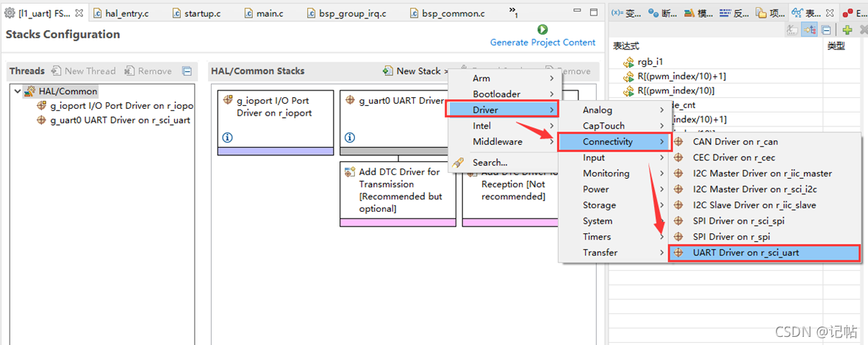This screenshot has width=868, height=345.
Task: Click Add DTC Driver for Transmission box
Action: coord(398,193)
